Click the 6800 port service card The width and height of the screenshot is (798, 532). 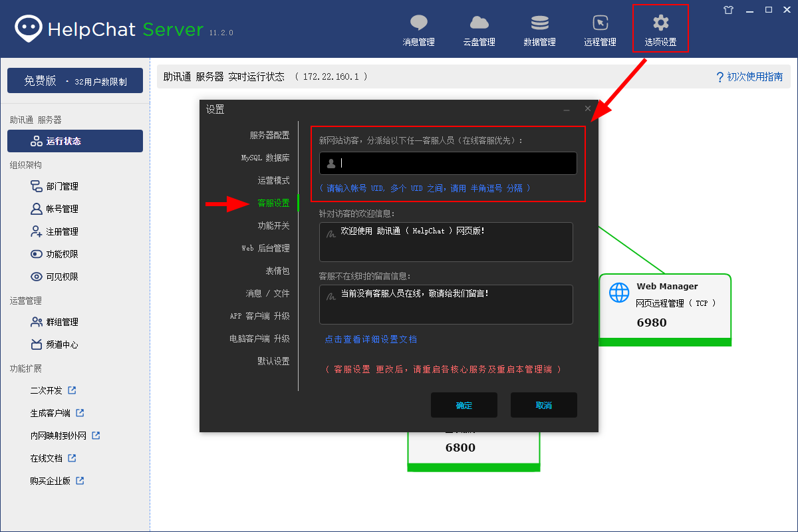473,451
